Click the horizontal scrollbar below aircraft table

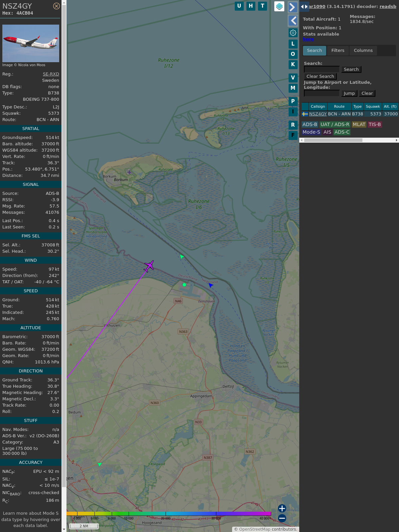click(333, 140)
